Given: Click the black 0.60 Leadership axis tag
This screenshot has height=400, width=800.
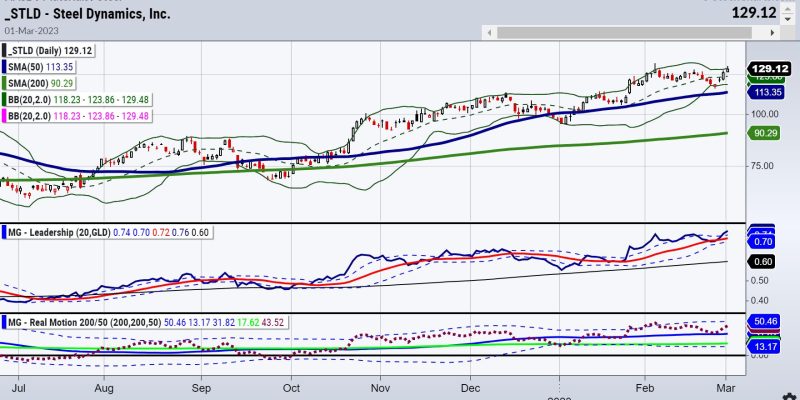Looking at the screenshot, I should [764, 262].
